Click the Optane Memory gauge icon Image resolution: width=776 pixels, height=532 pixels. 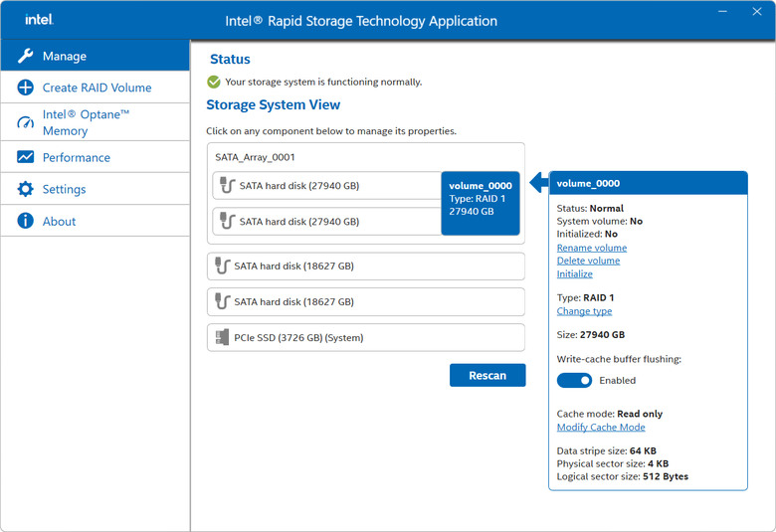click(x=25, y=122)
